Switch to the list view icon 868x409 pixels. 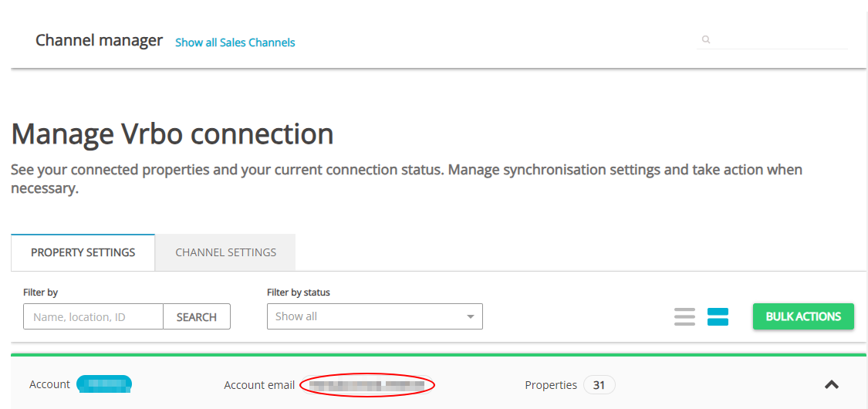point(684,316)
